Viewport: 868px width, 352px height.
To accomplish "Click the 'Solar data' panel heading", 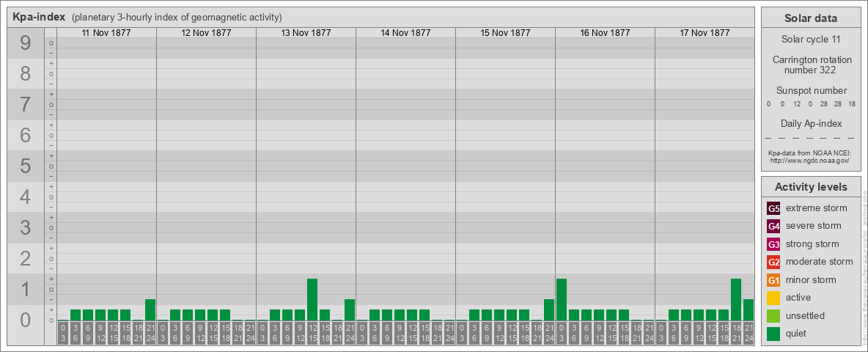I will click(x=811, y=18).
